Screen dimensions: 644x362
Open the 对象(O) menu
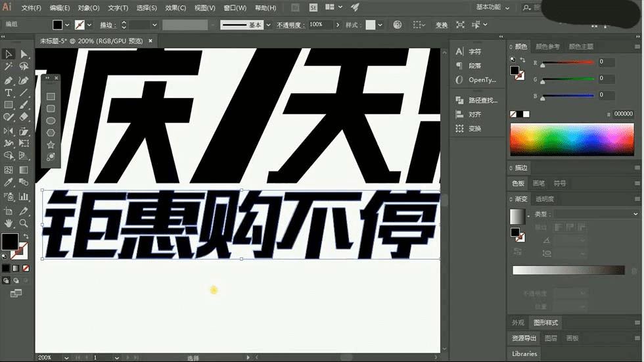tap(88, 8)
